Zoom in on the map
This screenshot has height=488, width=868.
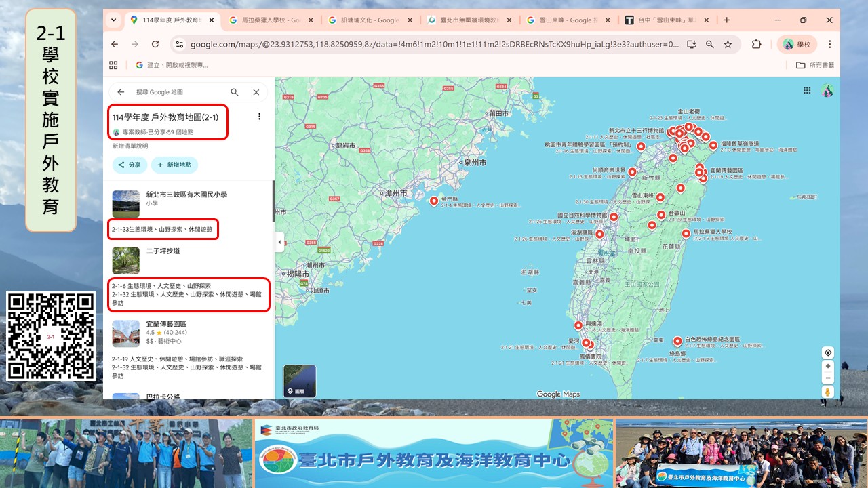827,367
